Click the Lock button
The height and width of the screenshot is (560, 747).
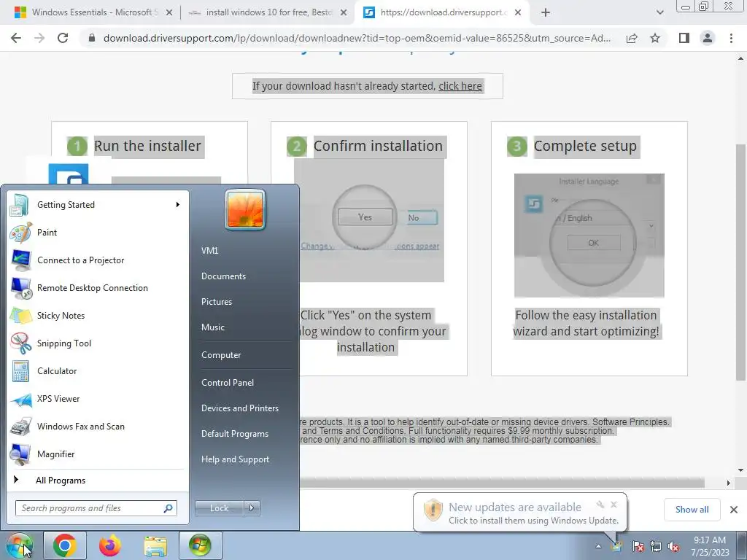219,508
